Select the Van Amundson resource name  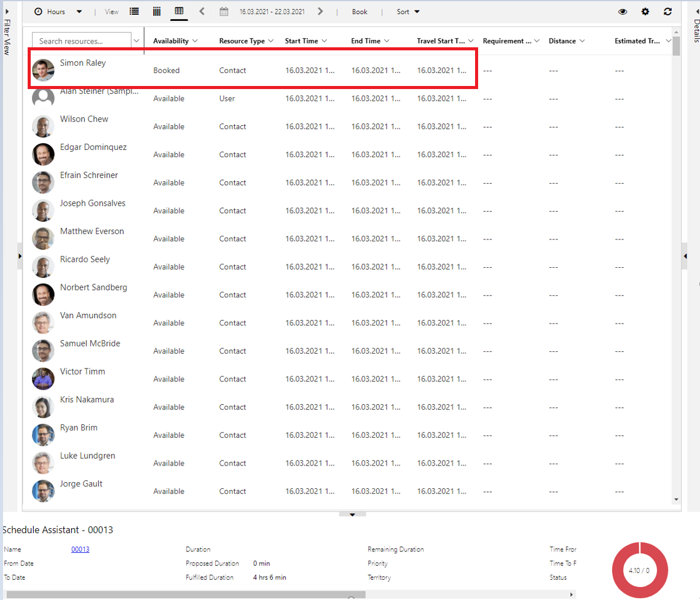pyautogui.click(x=88, y=316)
